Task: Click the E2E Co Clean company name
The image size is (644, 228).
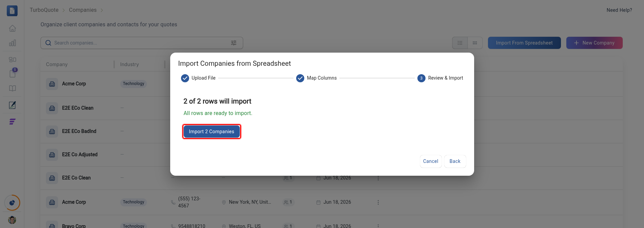Action: click(76, 178)
